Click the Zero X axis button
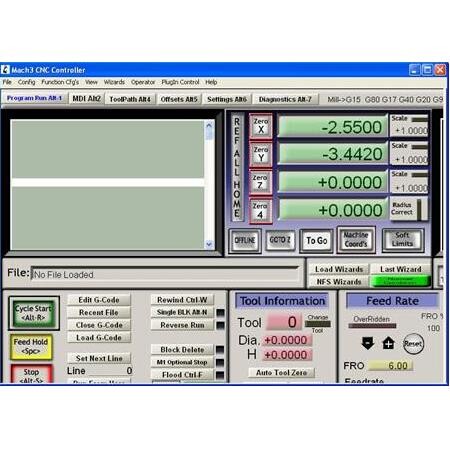Image resolution: width=450 pixels, height=450 pixels. [261, 126]
